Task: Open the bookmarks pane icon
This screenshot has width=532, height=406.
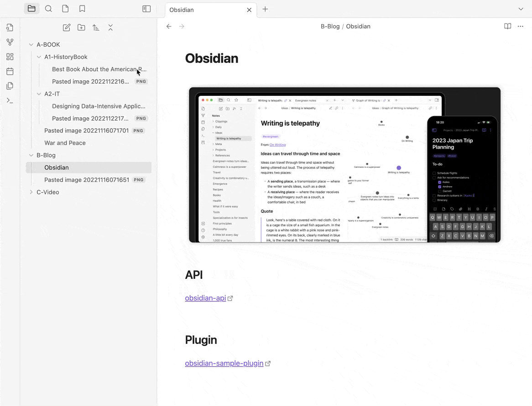Action: [x=82, y=9]
